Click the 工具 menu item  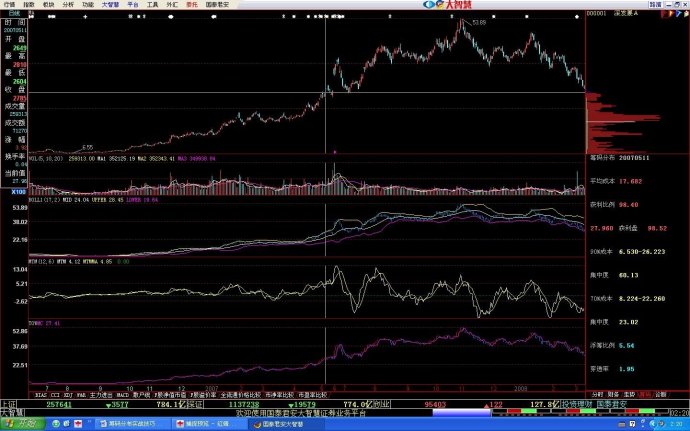click(x=153, y=4)
